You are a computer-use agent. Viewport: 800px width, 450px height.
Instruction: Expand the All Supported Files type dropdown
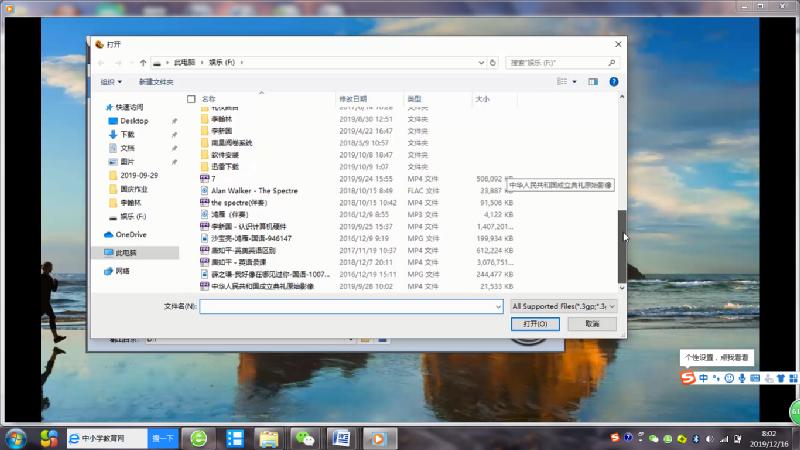click(563, 306)
